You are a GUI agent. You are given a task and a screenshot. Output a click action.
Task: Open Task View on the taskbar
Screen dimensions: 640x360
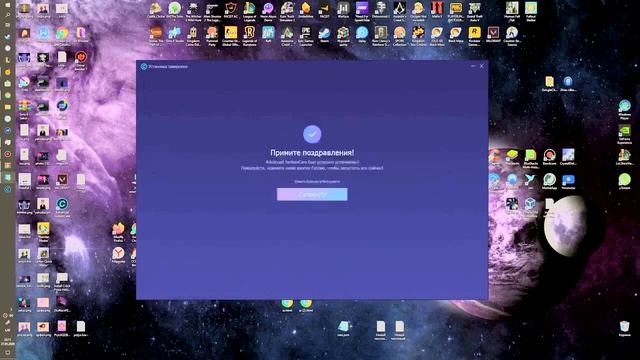(x=8, y=25)
